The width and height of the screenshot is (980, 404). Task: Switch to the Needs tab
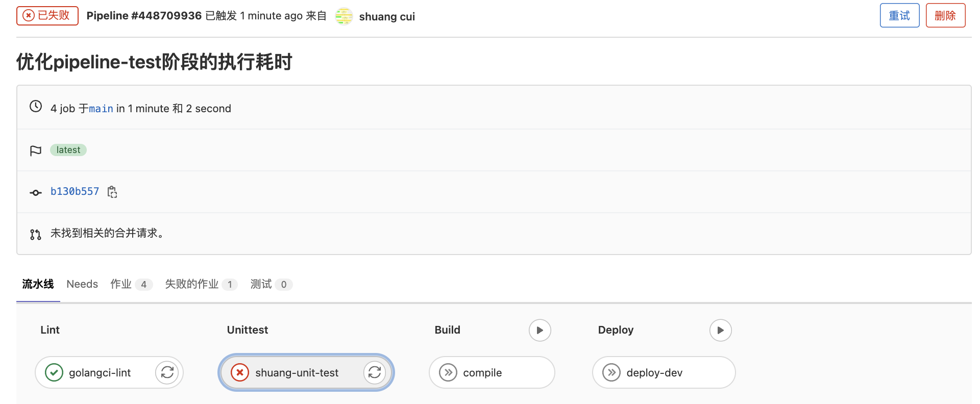(82, 284)
